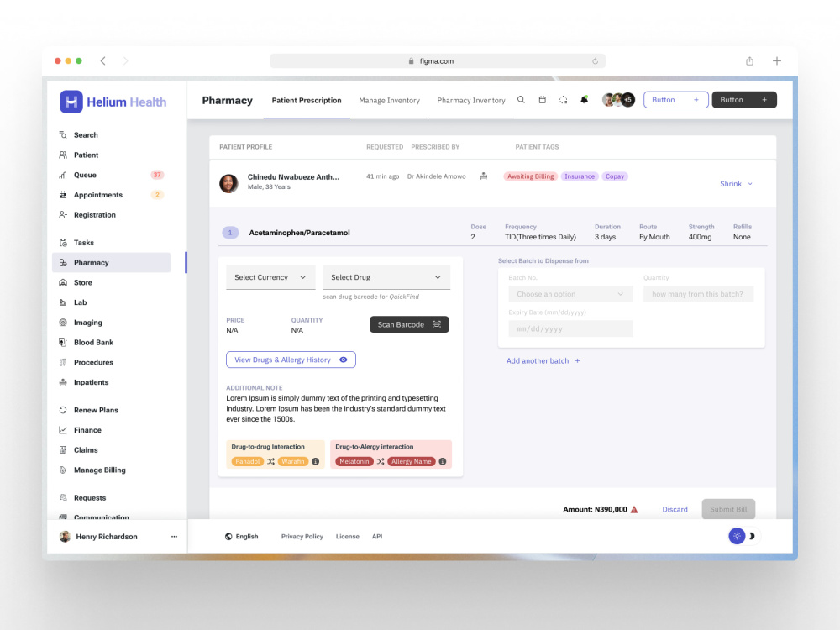The width and height of the screenshot is (840, 630).
Task: Open the outlined Button plus control
Action: click(675, 100)
